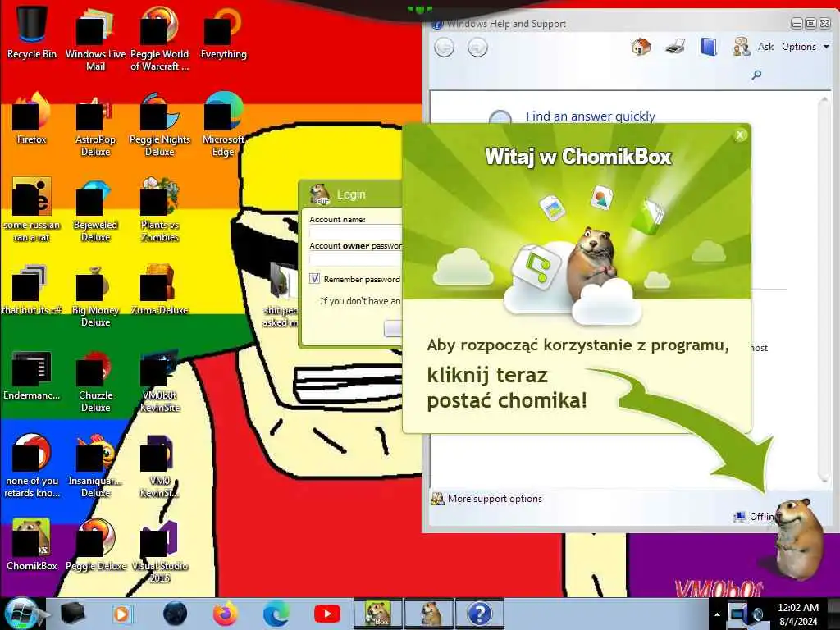Open More support options link
Screen dimensions: 840x630
(x=495, y=499)
